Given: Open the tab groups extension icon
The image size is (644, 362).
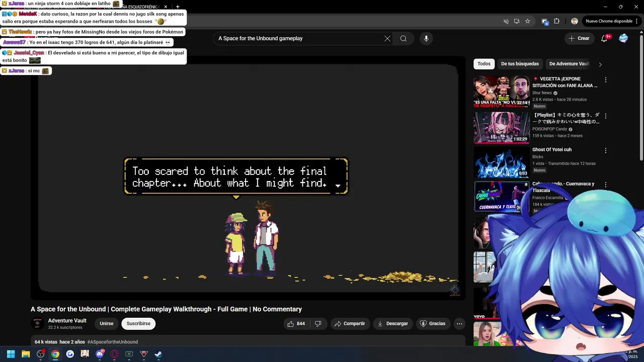Looking at the screenshot, I should pyautogui.click(x=544, y=21).
